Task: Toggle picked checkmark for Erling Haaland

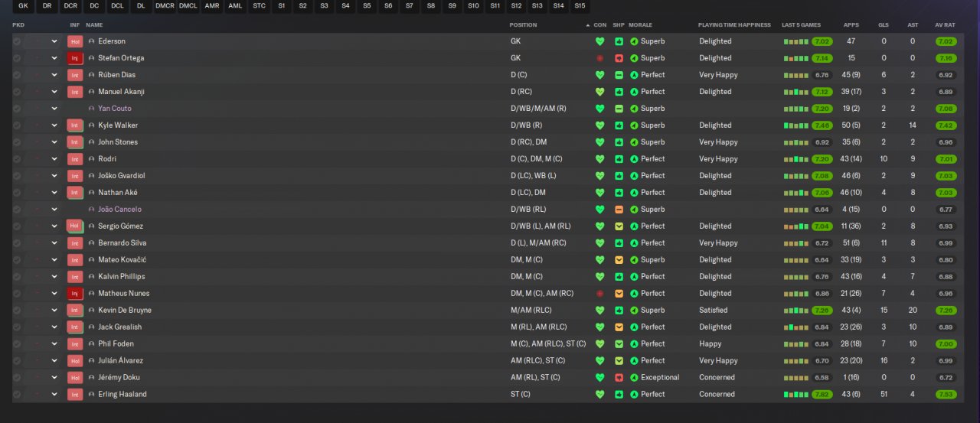Action: [x=17, y=395]
